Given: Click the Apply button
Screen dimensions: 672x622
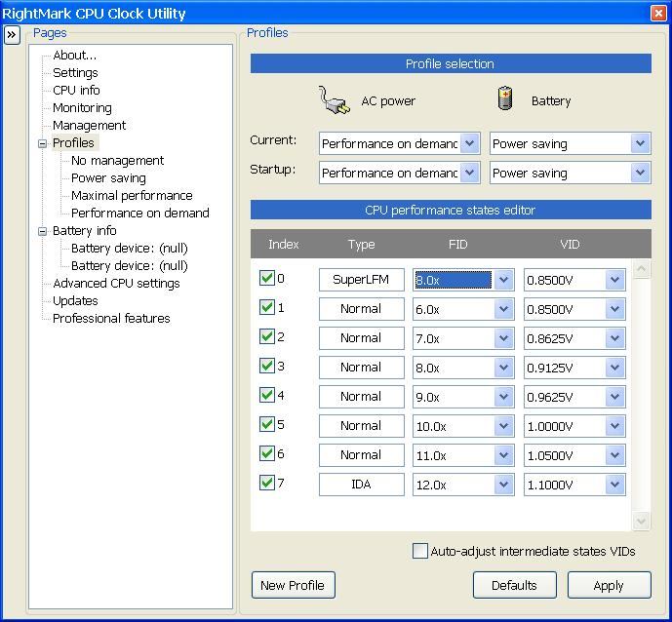Looking at the screenshot, I should tap(609, 585).
